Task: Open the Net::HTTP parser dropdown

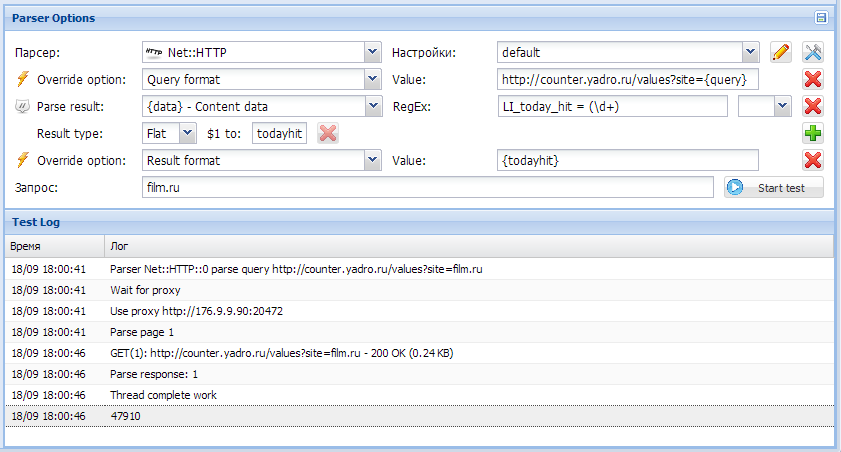Action: (x=373, y=53)
